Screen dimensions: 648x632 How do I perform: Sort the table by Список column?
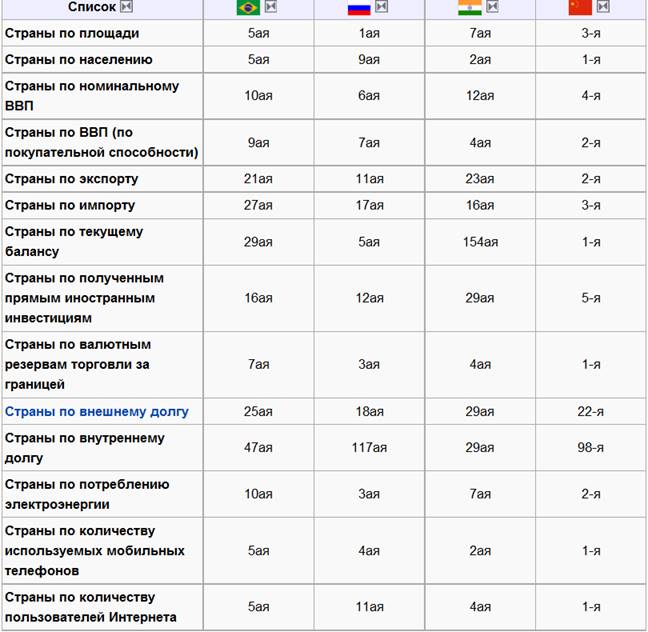coord(126,7)
